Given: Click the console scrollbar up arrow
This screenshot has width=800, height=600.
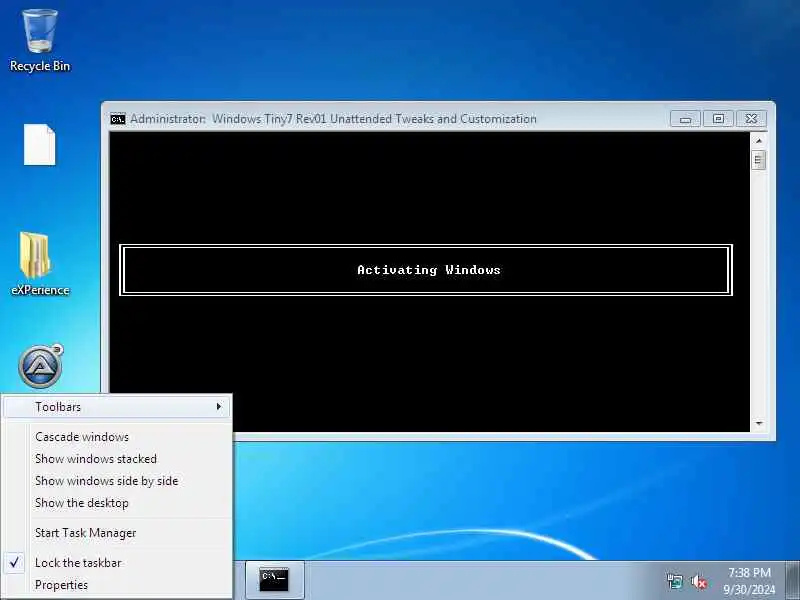Looking at the screenshot, I should coord(759,140).
